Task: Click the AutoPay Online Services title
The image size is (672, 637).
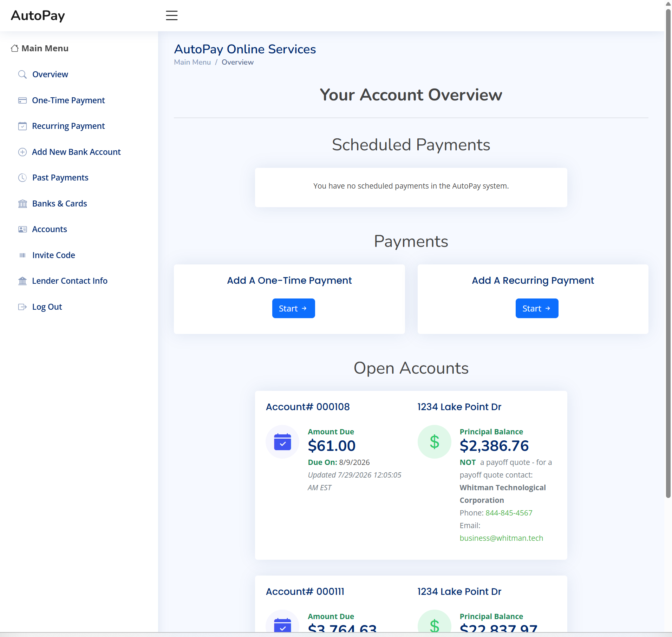Action: 245,49
